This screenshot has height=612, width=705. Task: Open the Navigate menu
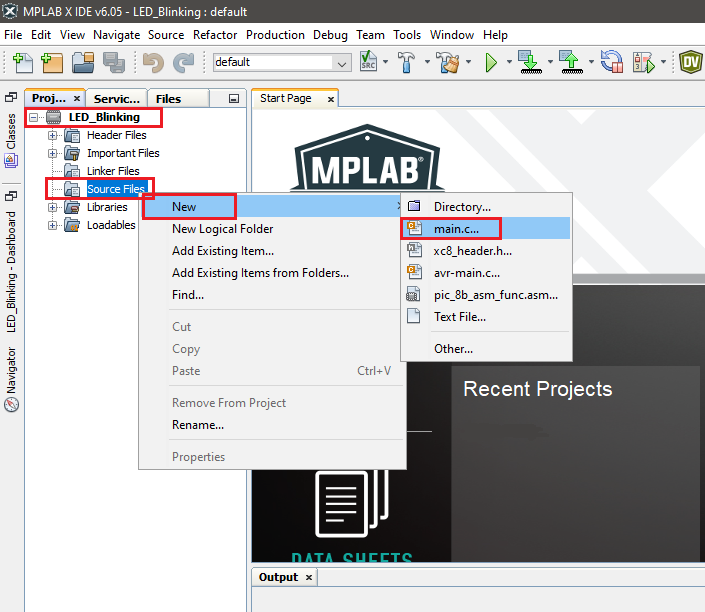pos(116,35)
